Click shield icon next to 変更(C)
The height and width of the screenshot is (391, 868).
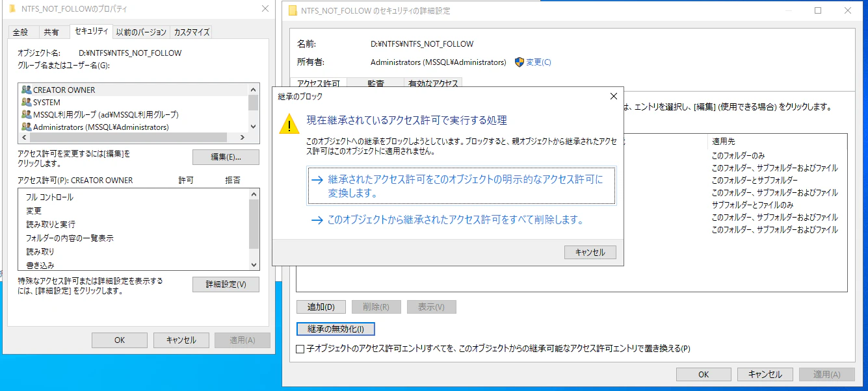pyautogui.click(x=519, y=62)
